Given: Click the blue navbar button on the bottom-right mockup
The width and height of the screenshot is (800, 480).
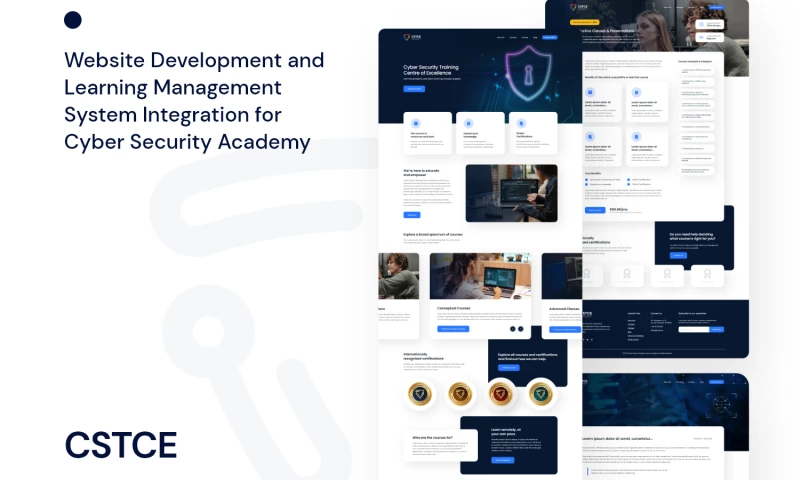Looking at the screenshot, I should pos(716,382).
